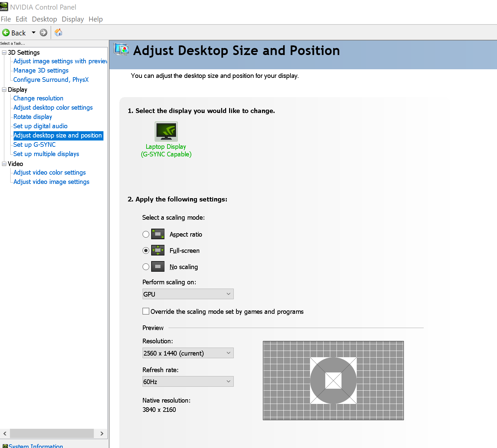Image resolution: width=497 pixels, height=448 pixels.
Task: Open the Resolution 2560 x 1440 dropdown
Action: (x=188, y=353)
